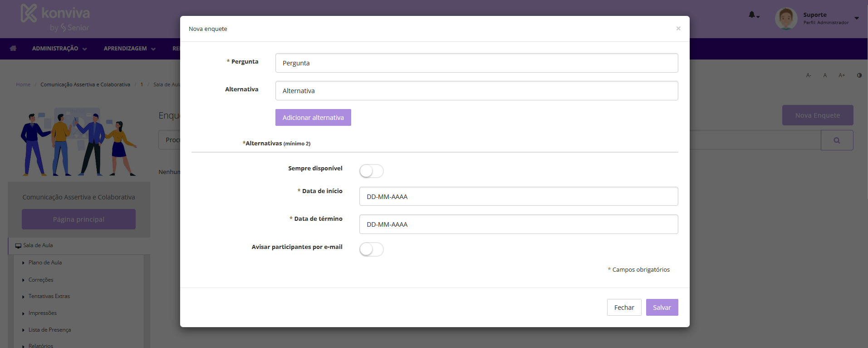Toggle the high contrast icon

859,75
